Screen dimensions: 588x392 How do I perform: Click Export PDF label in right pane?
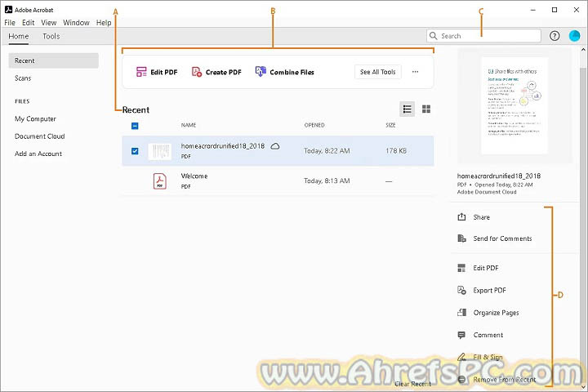coord(489,291)
